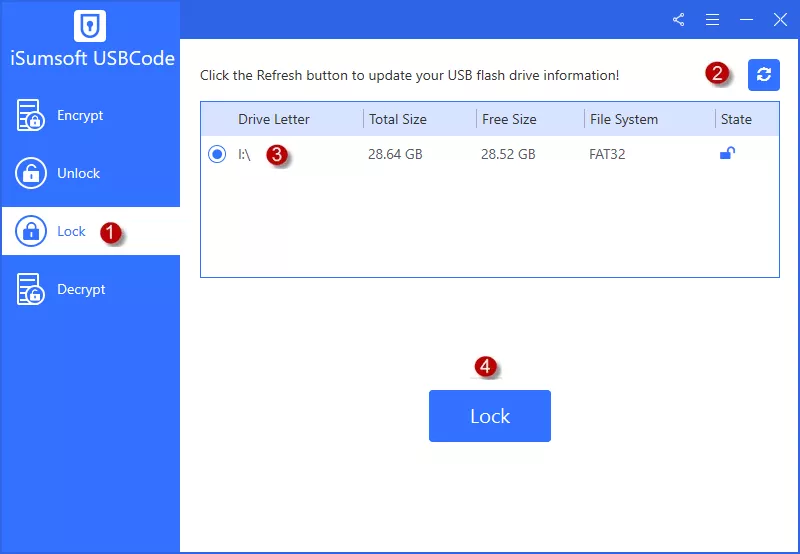Screen dimensions: 800x554
Task: Click the iSumsoft USBCode title text
Action: (x=92, y=58)
